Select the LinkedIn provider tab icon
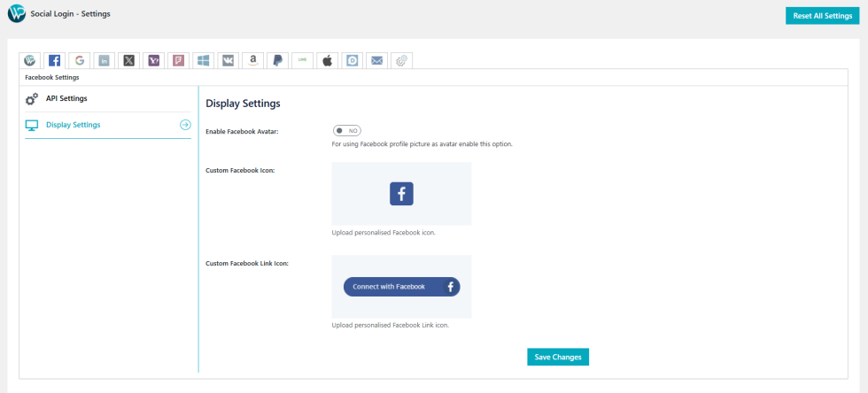The image size is (868, 393). coord(105,60)
